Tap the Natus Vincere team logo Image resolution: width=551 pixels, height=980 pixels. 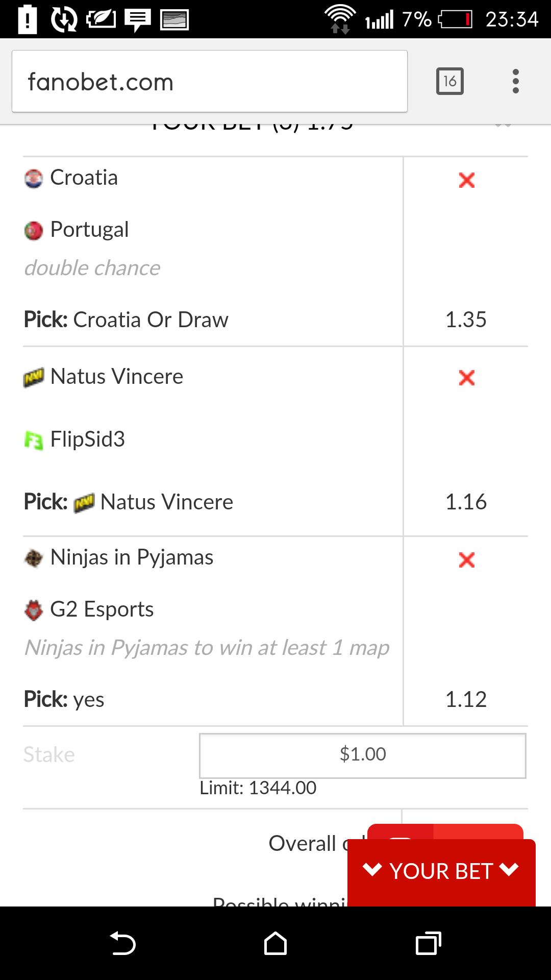34,378
